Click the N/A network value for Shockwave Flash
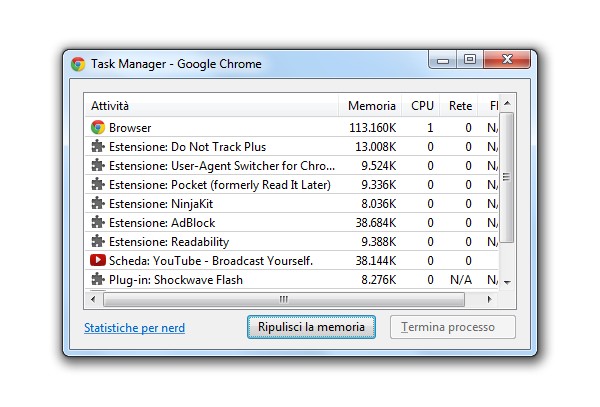Image resolution: width=600 pixels, height=407 pixels. pos(461,280)
